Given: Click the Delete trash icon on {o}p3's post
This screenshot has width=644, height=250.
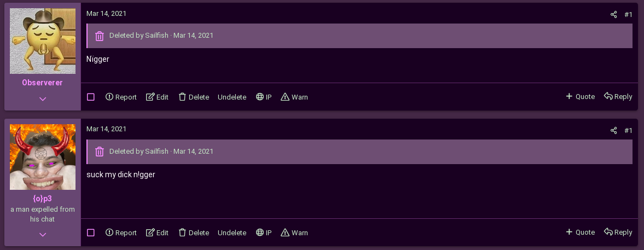Looking at the screenshot, I should click(x=183, y=232).
